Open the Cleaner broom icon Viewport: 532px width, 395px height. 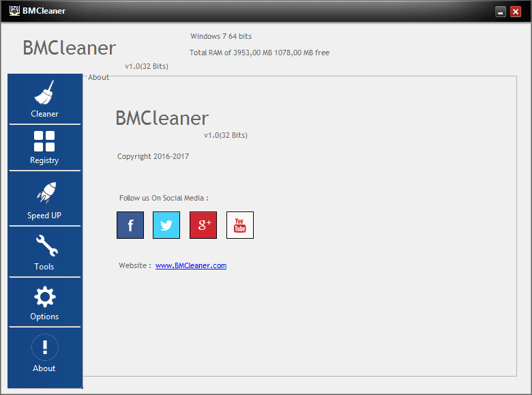point(44,92)
